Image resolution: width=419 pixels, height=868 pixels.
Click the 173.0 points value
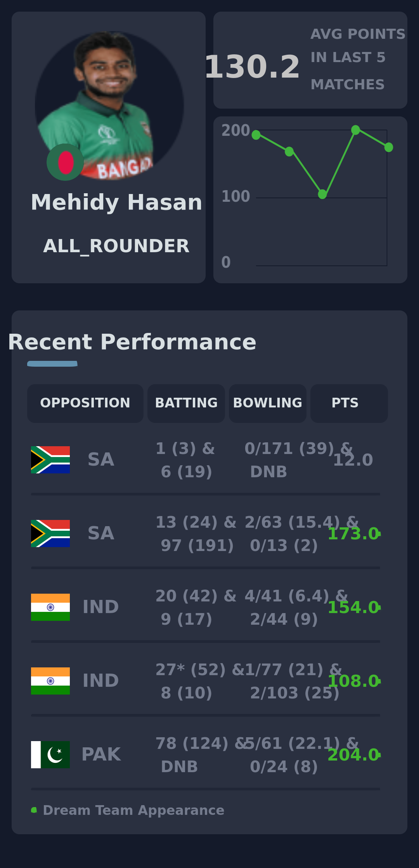353,534
